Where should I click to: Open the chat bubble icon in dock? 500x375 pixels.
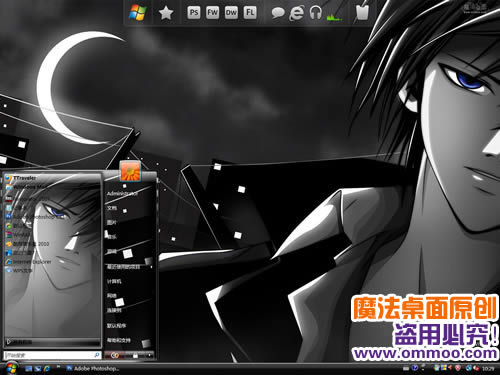(x=278, y=13)
